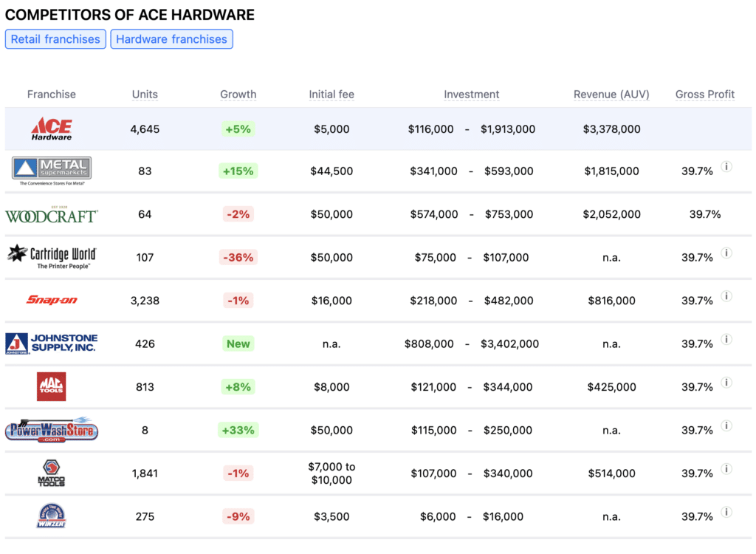Click the +5% growth badge
Image resolution: width=756 pixels, height=554 pixels.
point(238,129)
